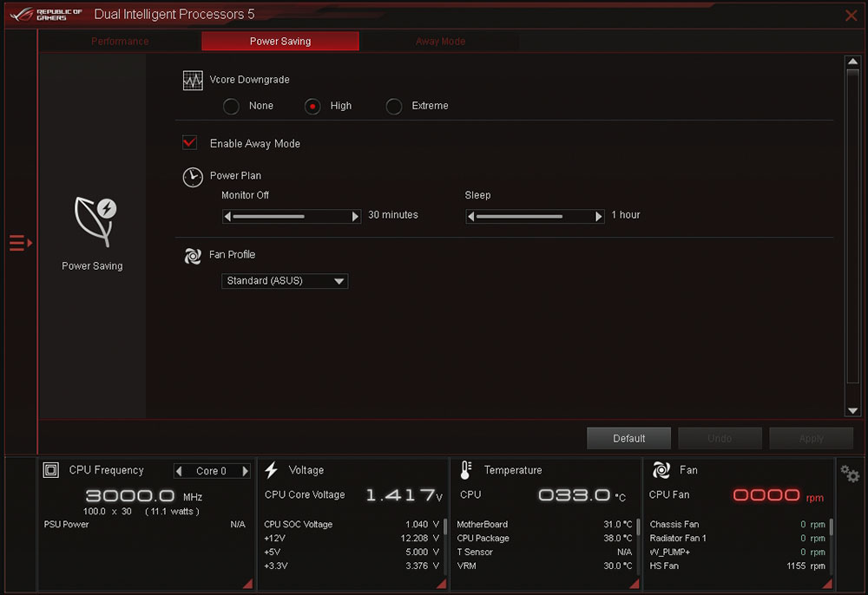868x595 pixels.
Task: Open the monitor settings gear icon
Action: coord(850,474)
